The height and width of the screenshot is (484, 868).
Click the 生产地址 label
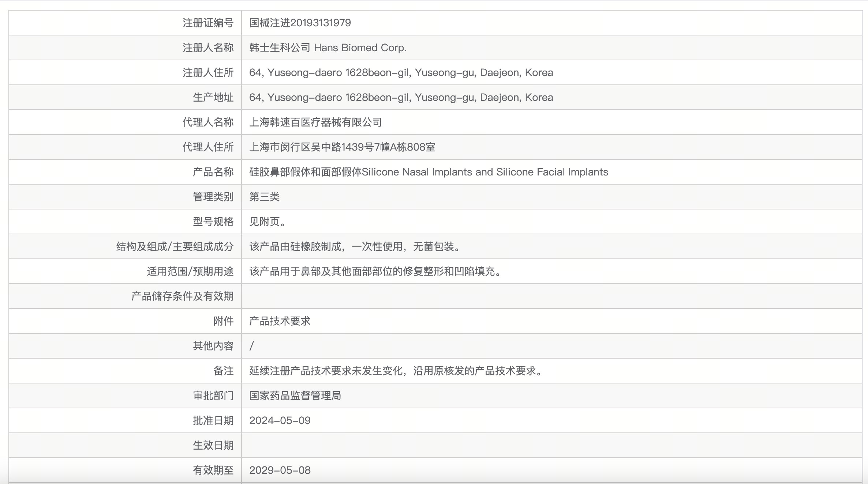pyautogui.click(x=213, y=97)
